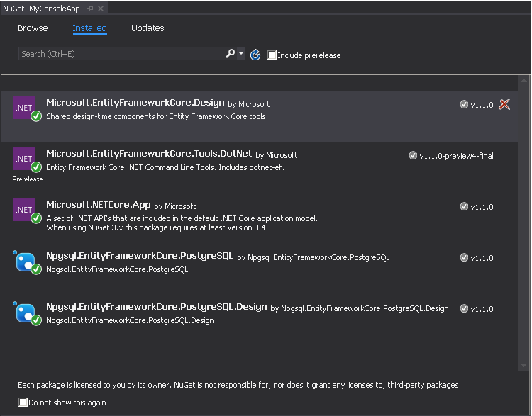Select the Microsoft.EntityFrameworkCore.Tools.DotNet package title
Viewport: 532px width, 416px height.
[149, 154]
